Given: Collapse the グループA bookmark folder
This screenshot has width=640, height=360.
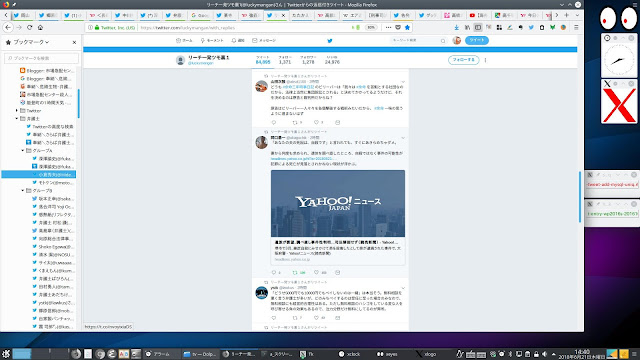Looking at the screenshot, I should pos(23,151).
